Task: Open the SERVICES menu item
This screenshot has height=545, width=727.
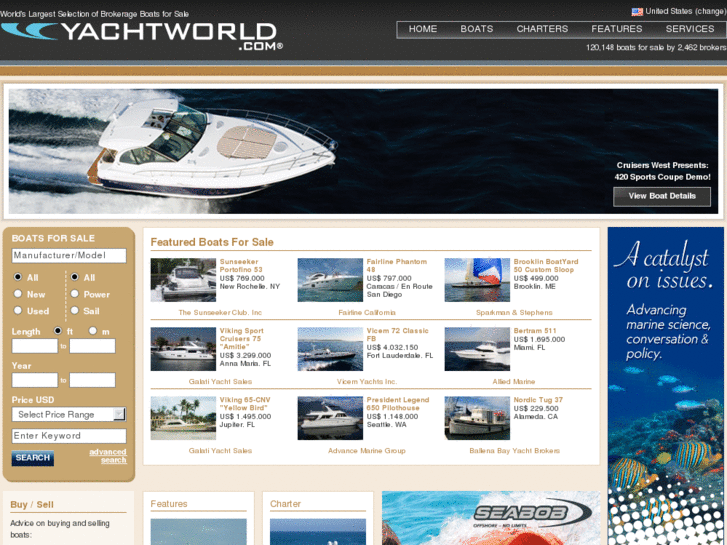Action: point(690,29)
